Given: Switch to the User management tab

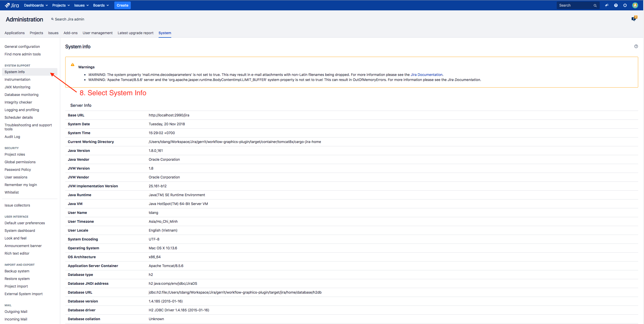Looking at the screenshot, I should [x=97, y=33].
